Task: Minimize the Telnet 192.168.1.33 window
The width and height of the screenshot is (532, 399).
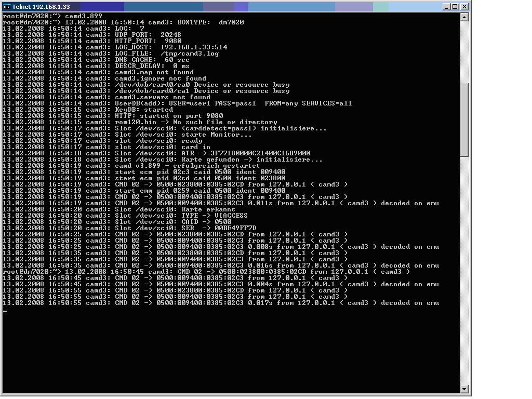Action: (446, 7)
